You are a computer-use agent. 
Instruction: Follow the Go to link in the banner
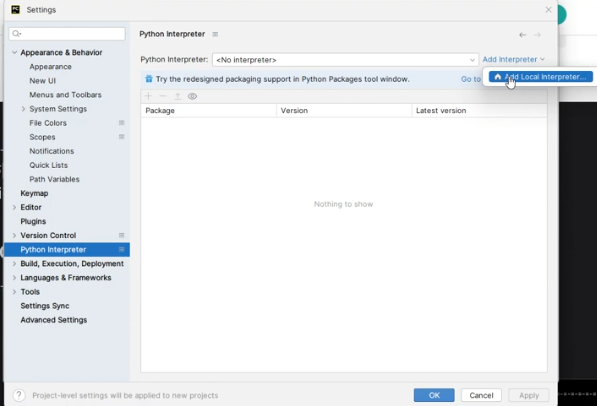pyautogui.click(x=471, y=79)
